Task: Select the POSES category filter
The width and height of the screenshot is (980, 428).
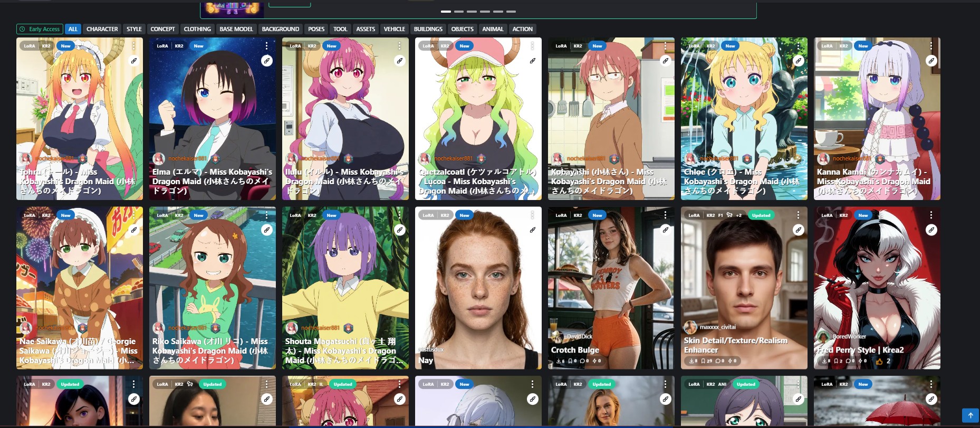Action: (x=316, y=29)
